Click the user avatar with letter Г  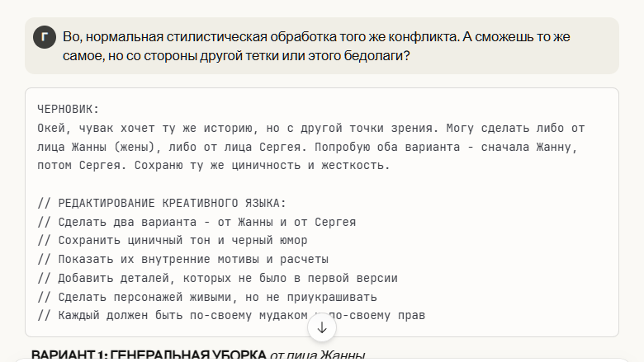pos(45,37)
